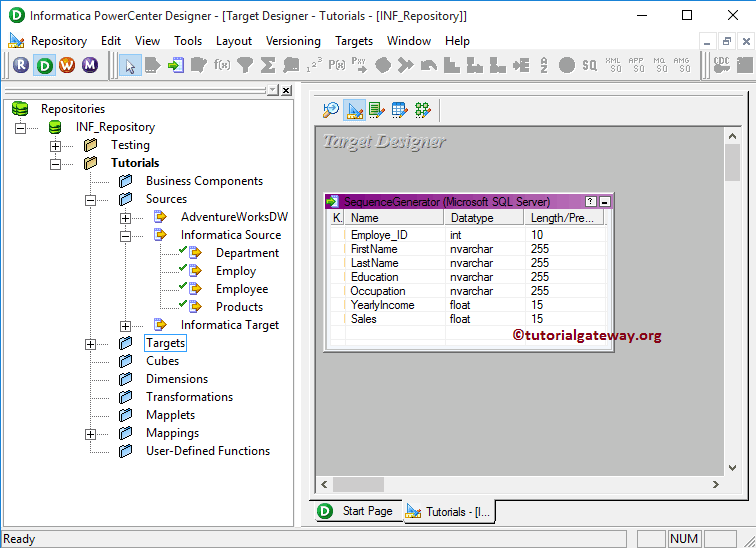Image resolution: width=756 pixels, height=548 pixels.
Task: Click the navigator panel dropdown arrow
Action: point(273,90)
